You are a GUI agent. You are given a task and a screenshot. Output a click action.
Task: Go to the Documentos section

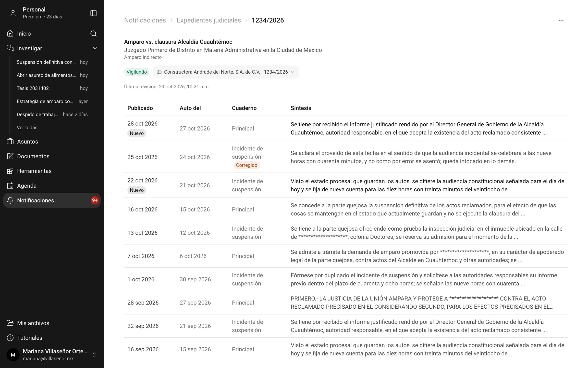[52, 156]
